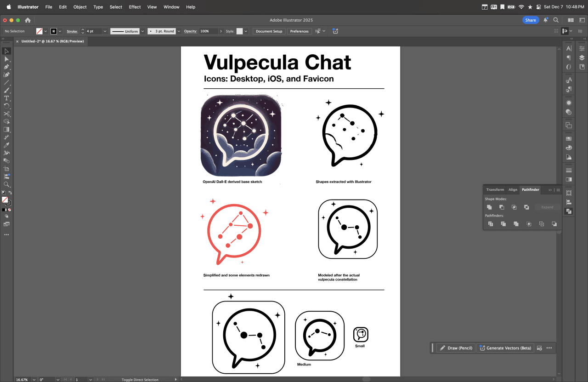Open the Opacity dropdown
Screen dimensions: 588x382
click(x=222, y=31)
